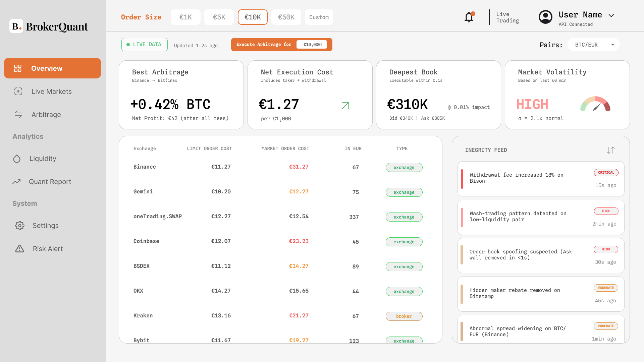Go to Live Markets
This screenshot has width=644, height=362.
[x=52, y=92]
